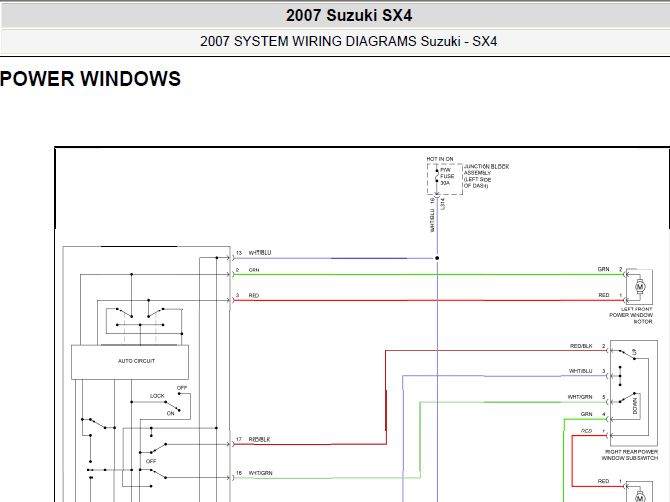670x502 pixels.
Task: Click the 'L314' connector label
Action: tap(443, 204)
